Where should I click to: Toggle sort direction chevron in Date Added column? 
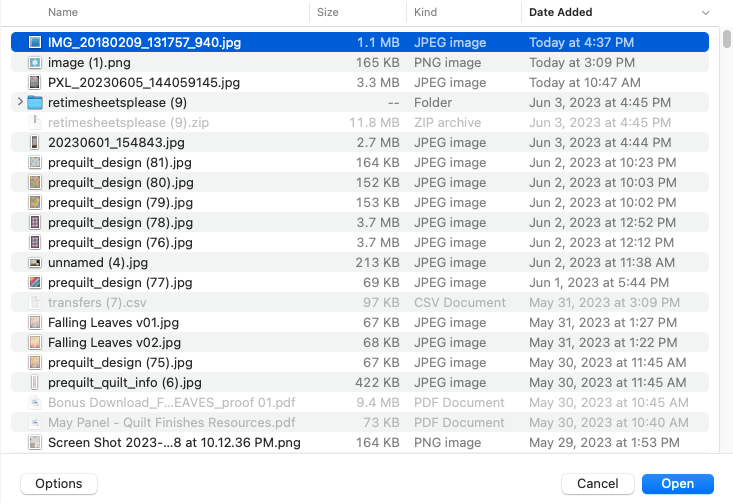click(x=705, y=13)
